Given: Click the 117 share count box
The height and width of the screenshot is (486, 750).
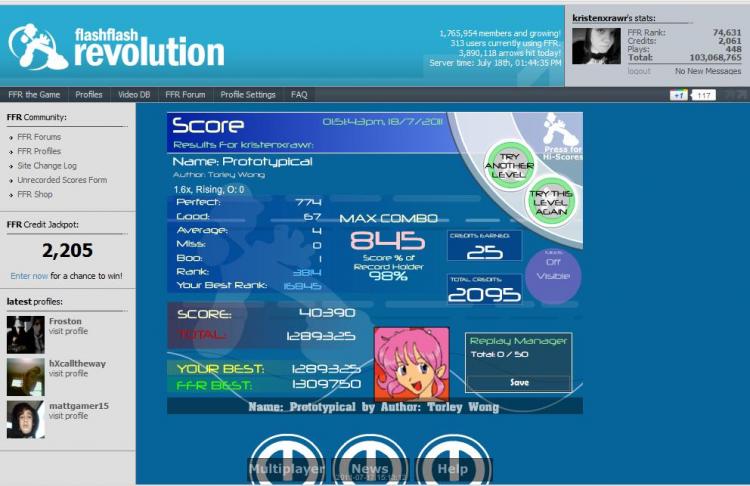Looking at the screenshot, I should 704,95.
